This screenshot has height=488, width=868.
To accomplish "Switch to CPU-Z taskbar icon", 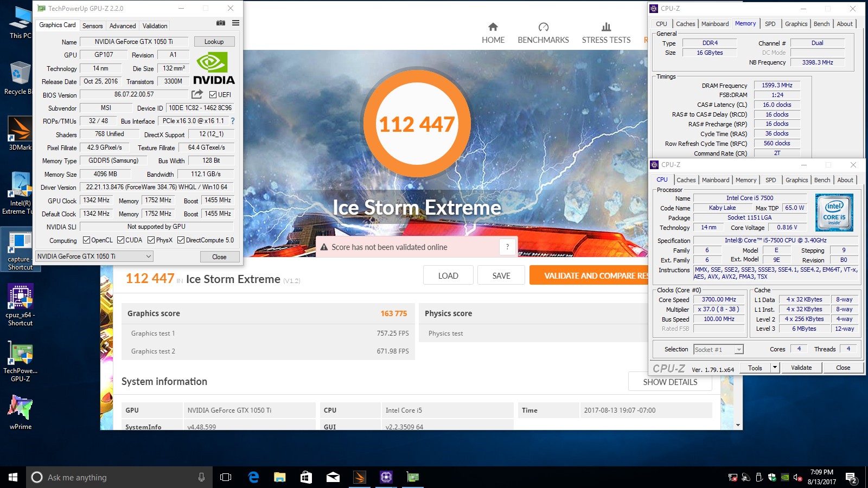I will pyautogui.click(x=386, y=477).
